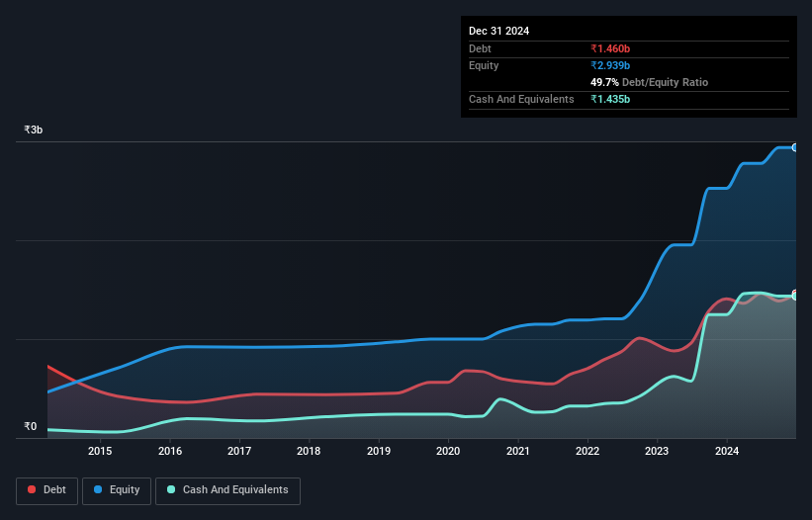
Task: Click the blue Equity legend dot
Action: pos(98,489)
